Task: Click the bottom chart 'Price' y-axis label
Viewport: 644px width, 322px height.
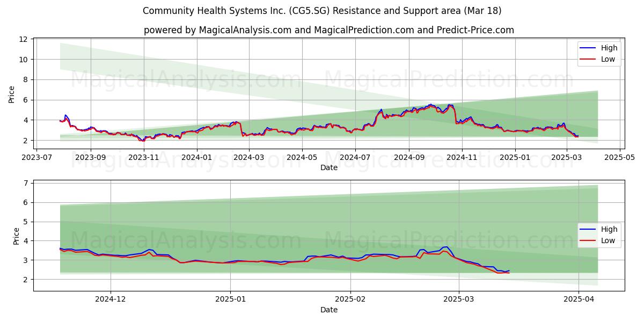Action: (16, 236)
